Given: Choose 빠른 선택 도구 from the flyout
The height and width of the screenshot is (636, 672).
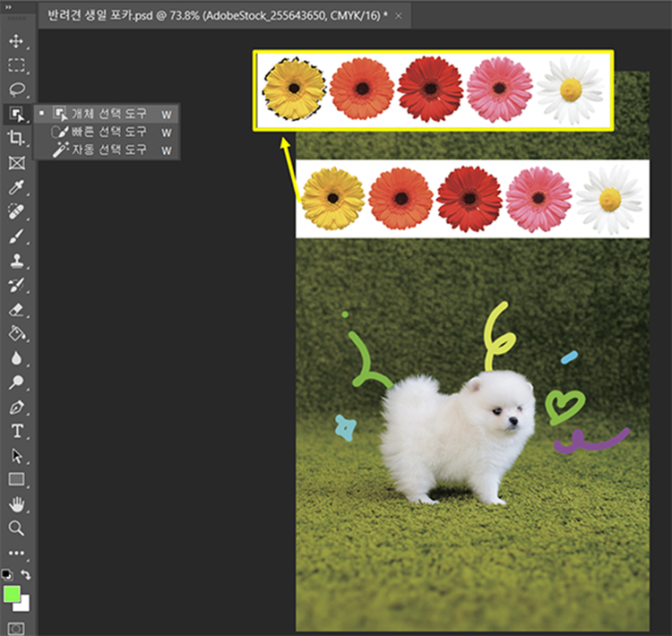Looking at the screenshot, I should pos(109,132).
